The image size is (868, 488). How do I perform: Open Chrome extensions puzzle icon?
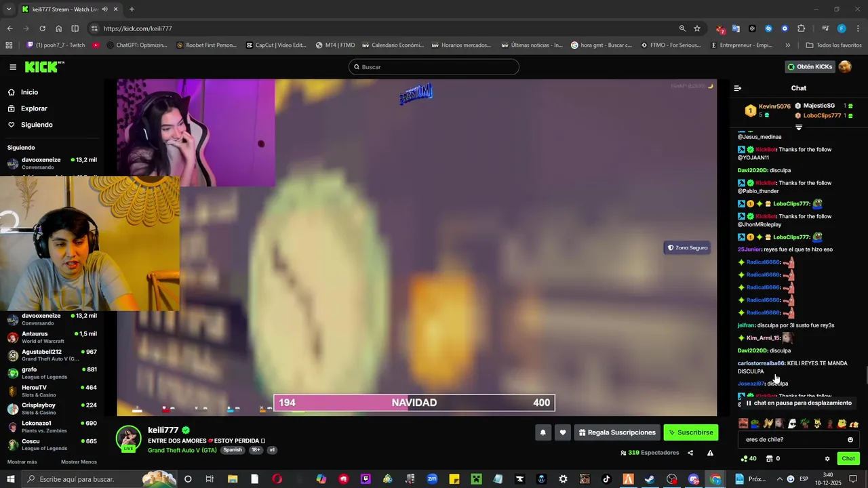click(x=802, y=28)
